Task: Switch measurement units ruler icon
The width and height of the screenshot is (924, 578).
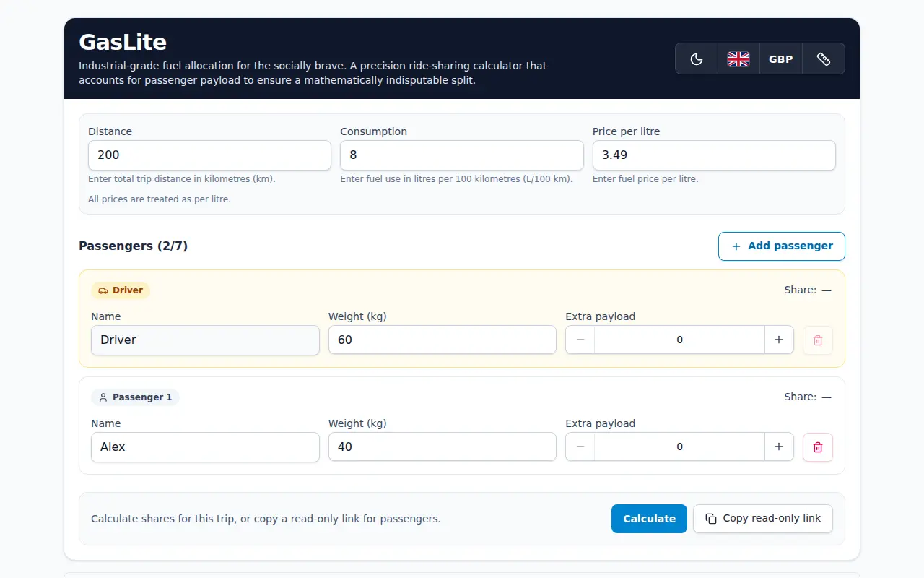Action: pos(824,59)
